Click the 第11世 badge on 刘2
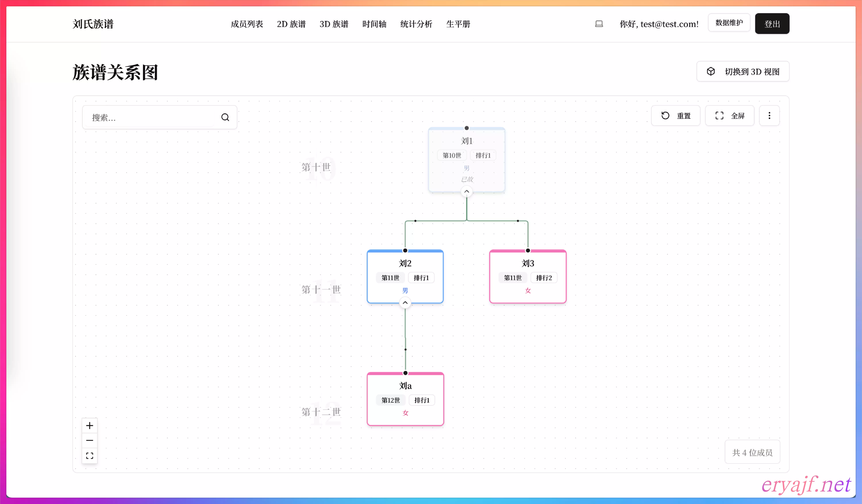This screenshot has height=504, width=862. [390, 278]
